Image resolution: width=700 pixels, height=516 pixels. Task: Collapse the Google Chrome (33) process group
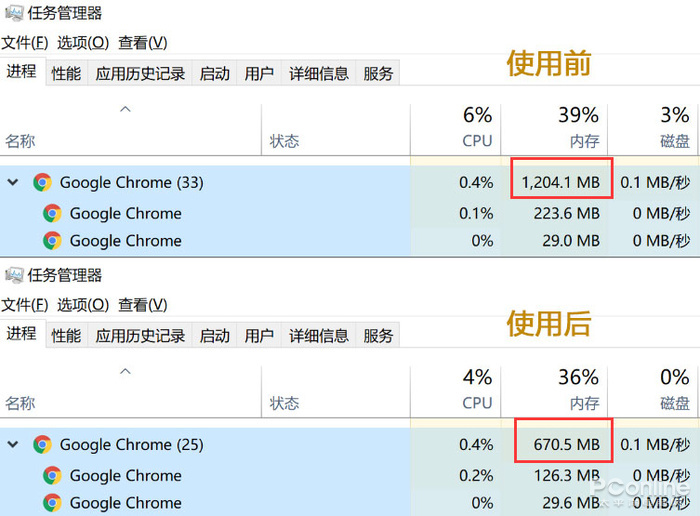pyautogui.click(x=13, y=182)
